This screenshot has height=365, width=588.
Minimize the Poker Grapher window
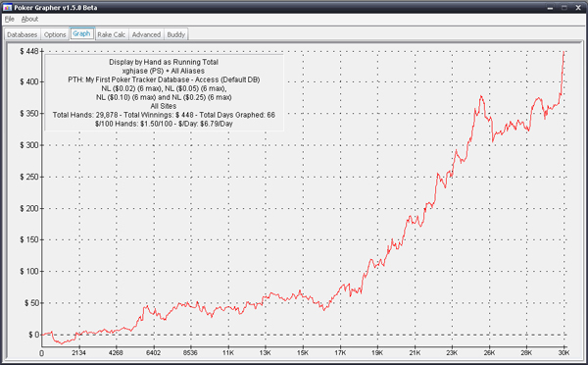(550, 8)
